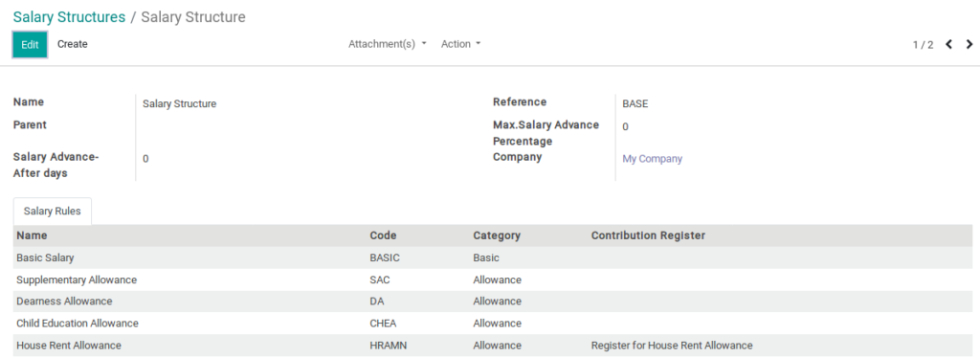Open the Basic Salary rule row

(x=493, y=257)
